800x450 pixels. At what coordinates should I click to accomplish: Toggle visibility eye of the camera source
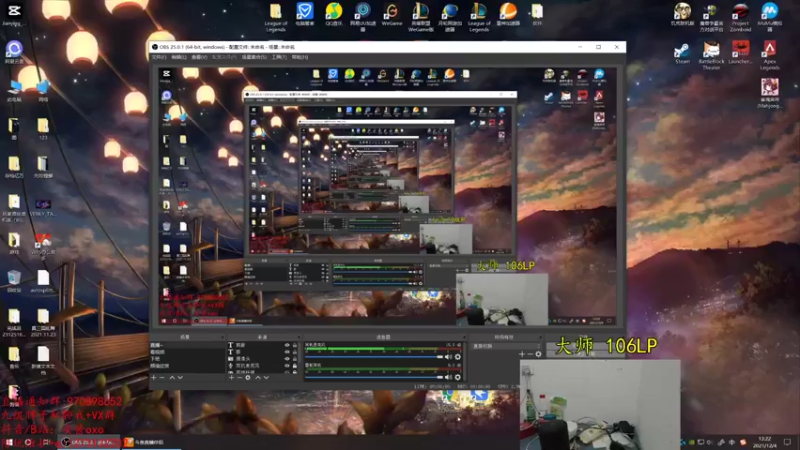click(x=287, y=359)
